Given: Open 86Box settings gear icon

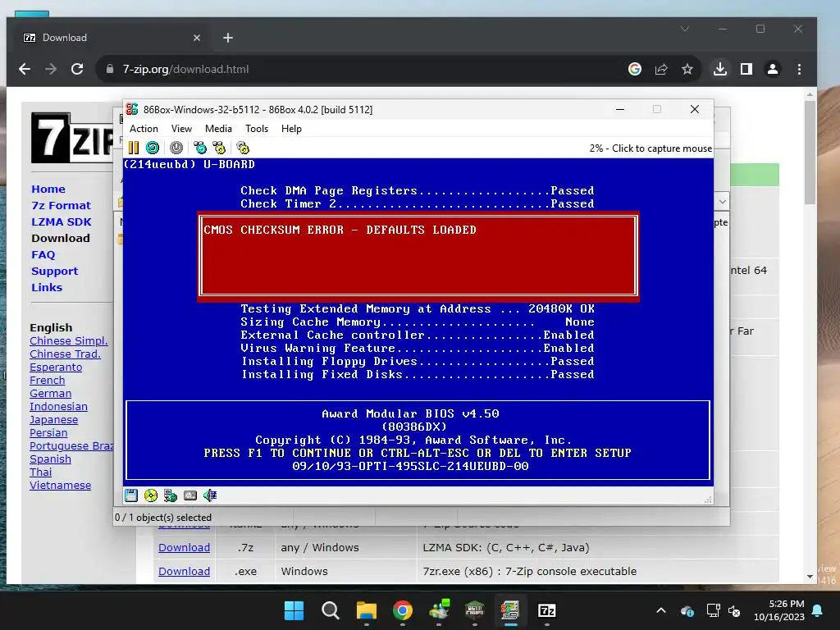Looking at the screenshot, I should tap(243, 148).
